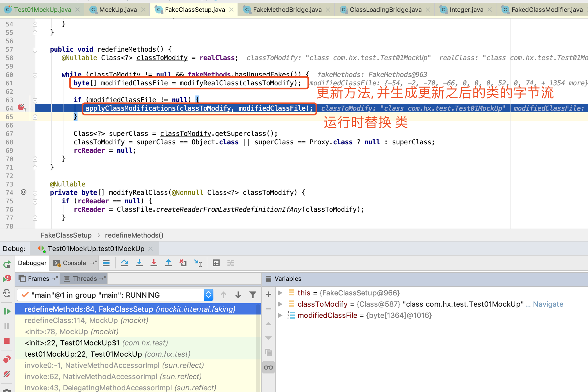The width and height of the screenshot is (588, 392).
Task: Expand the classToModify variable node
Action: coord(280,304)
